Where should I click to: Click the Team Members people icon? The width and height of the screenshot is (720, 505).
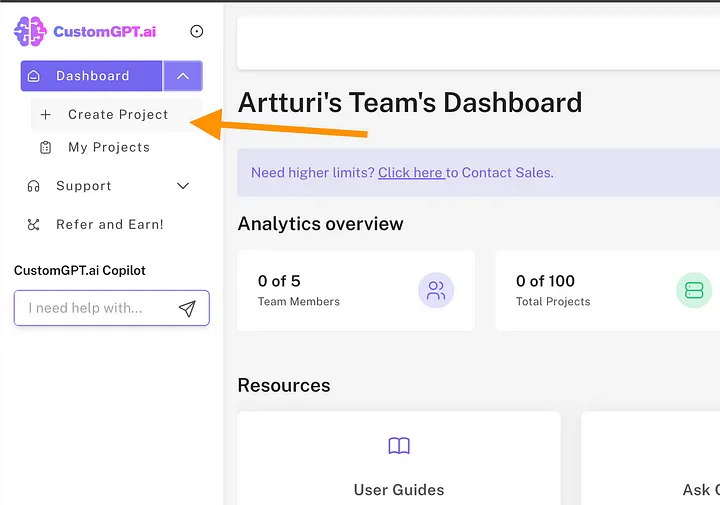436,291
